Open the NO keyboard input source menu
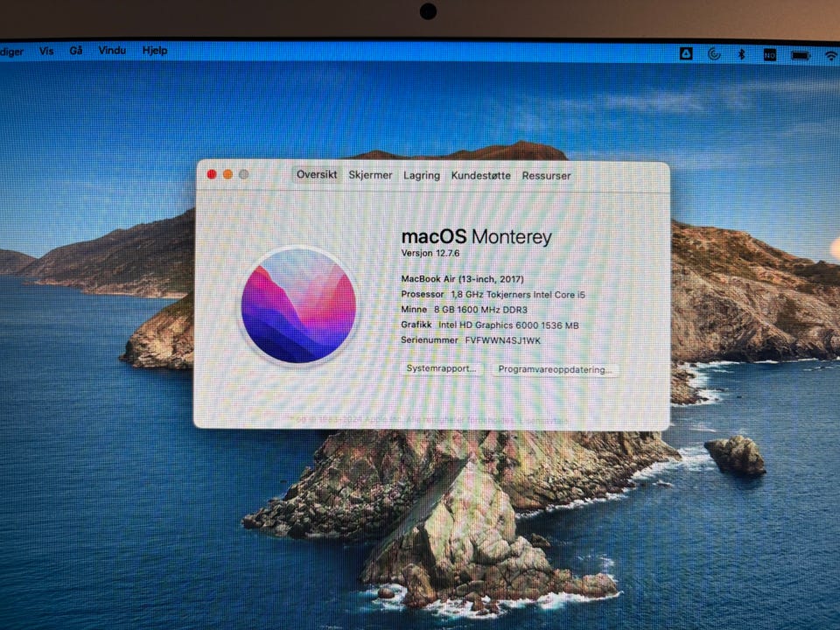This screenshot has width=840, height=630. click(x=770, y=54)
